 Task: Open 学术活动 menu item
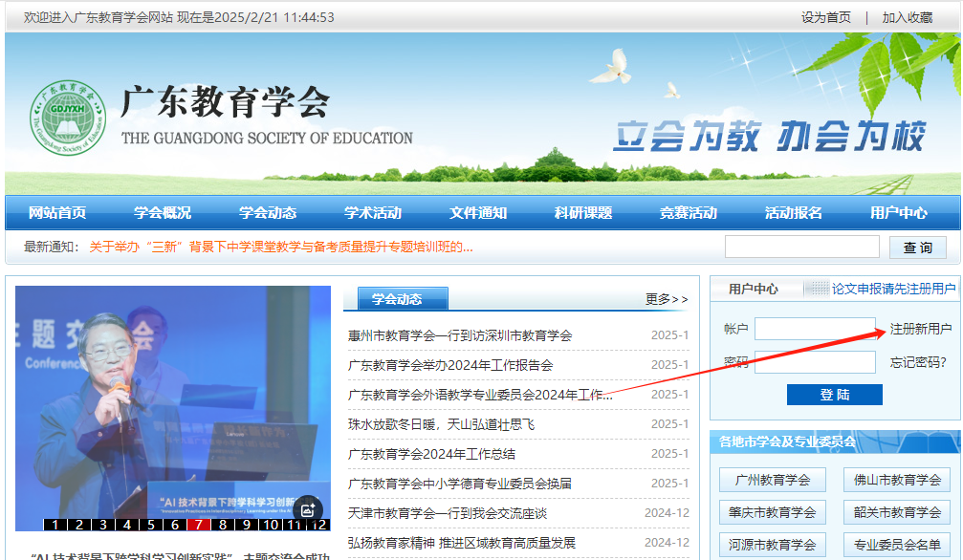point(373,213)
